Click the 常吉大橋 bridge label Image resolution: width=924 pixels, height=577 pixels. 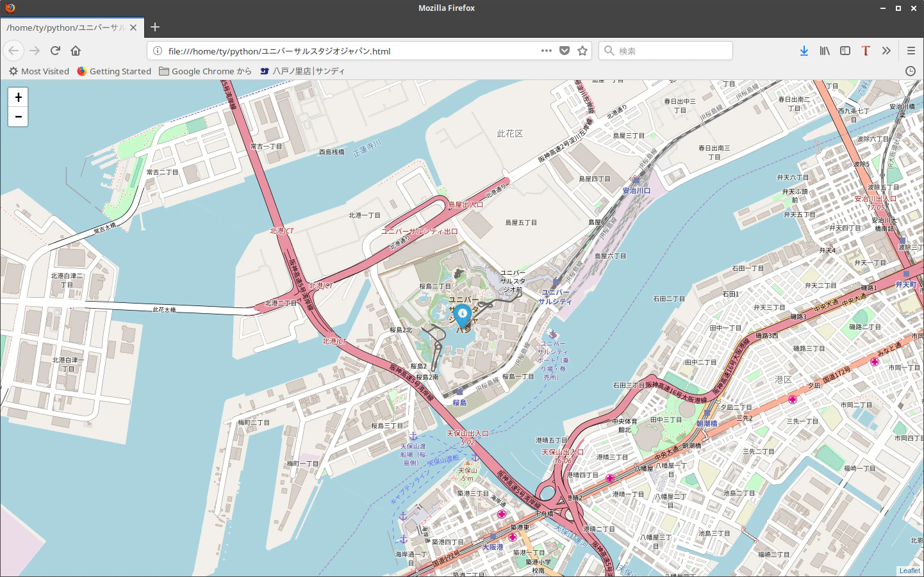click(105, 228)
